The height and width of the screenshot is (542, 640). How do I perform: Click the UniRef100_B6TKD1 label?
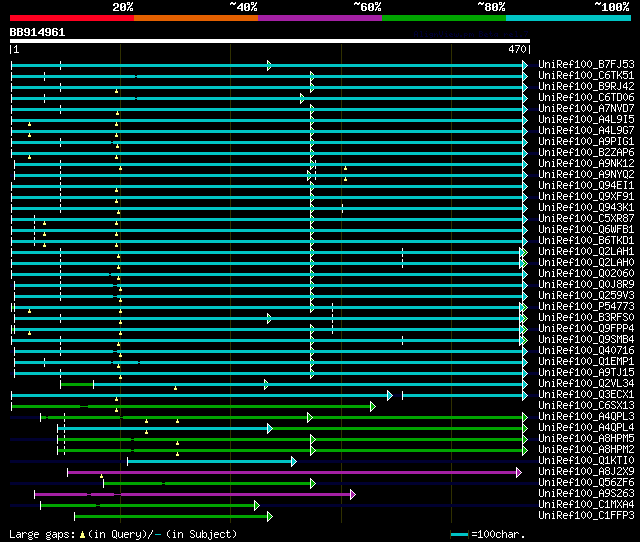(586, 241)
